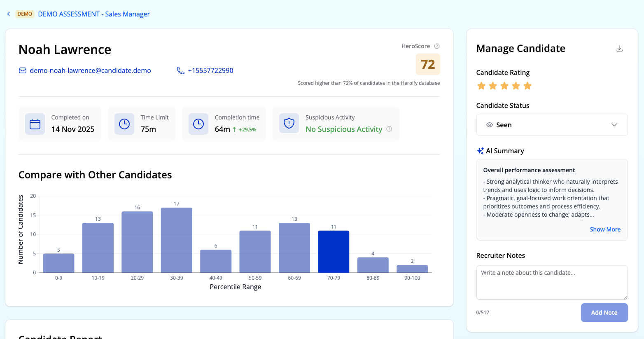Screen dimensions: 644x339
Task: Click the DEMO badge label
Action: click(x=24, y=14)
